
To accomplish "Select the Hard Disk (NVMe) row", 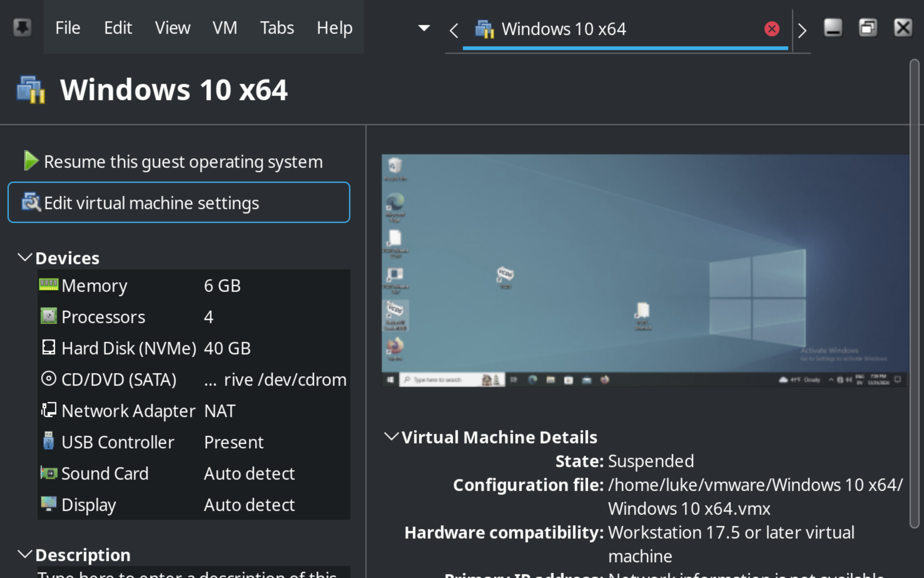I will [x=193, y=348].
